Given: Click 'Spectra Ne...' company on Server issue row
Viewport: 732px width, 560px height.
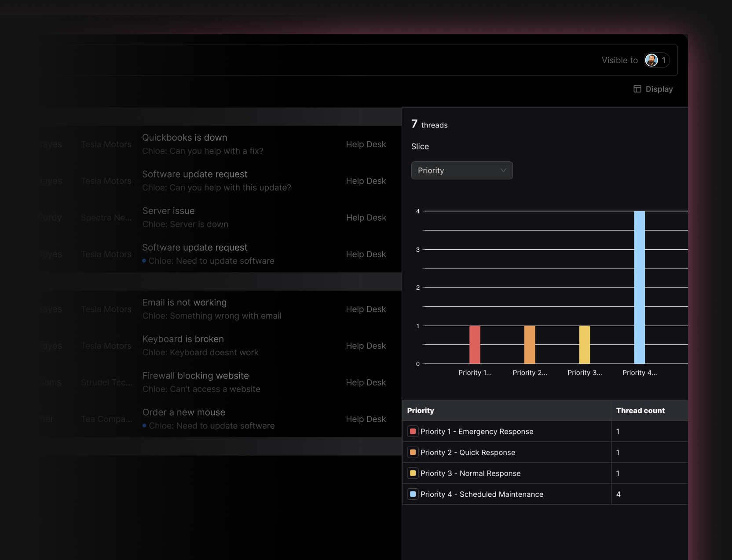Looking at the screenshot, I should pos(106,218).
